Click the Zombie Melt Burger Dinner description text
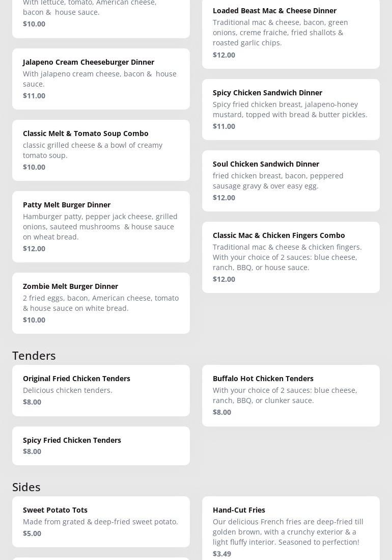This screenshot has width=392, height=560. tap(101, 303)
